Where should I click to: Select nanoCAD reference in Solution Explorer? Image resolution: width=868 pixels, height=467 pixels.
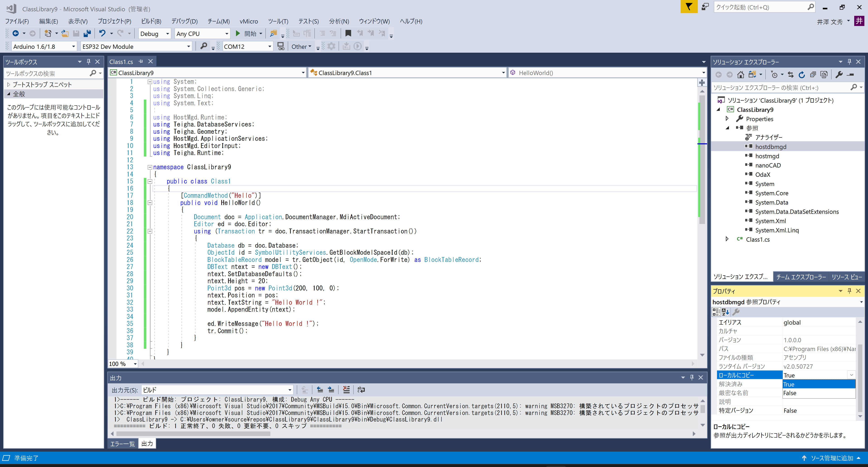(x=768, y=165)
